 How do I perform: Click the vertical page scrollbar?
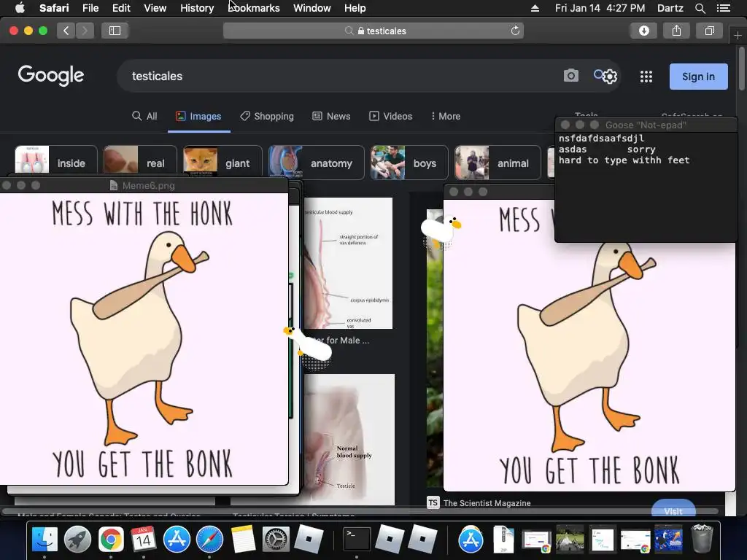pos(742,69)
